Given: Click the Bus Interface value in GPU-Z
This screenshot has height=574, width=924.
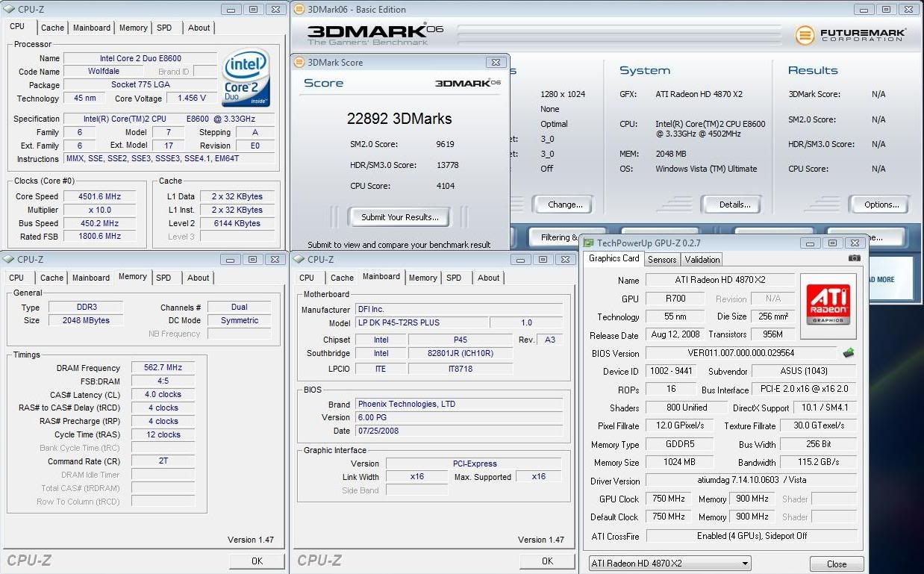Looking at the screenshot, I should [805, 389].
